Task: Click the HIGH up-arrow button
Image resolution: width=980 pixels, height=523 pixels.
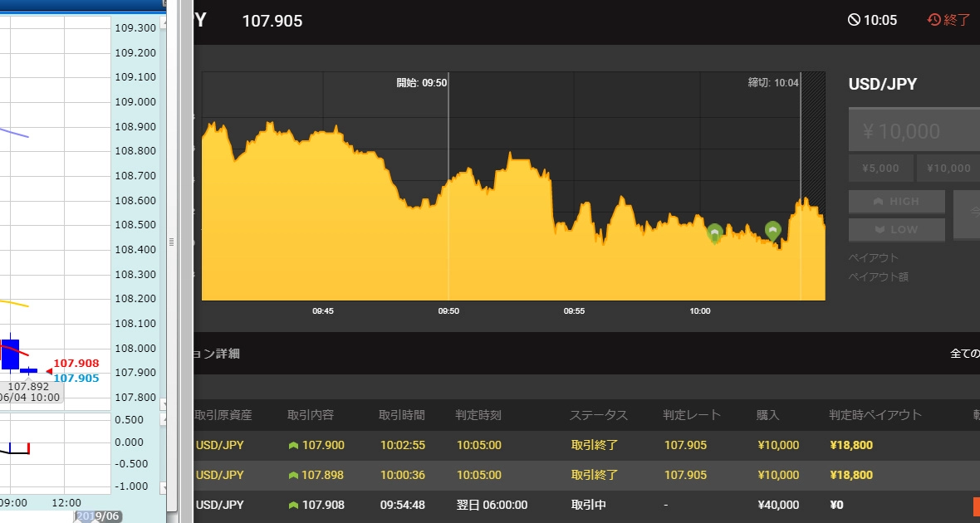Action: coord(896,202)
